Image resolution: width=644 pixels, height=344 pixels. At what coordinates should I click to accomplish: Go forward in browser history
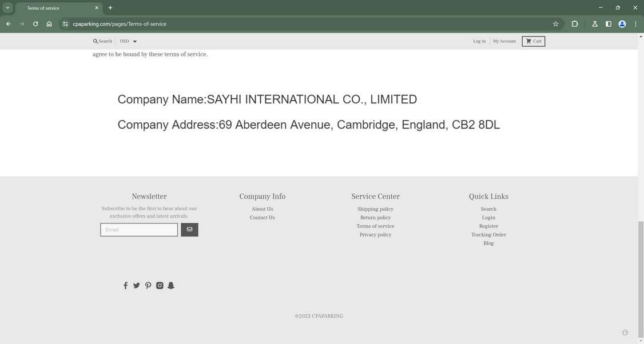point(22,24)
